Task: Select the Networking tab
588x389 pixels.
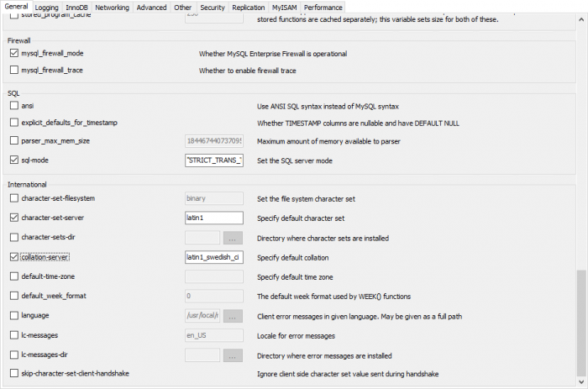Action: point(112,7)
